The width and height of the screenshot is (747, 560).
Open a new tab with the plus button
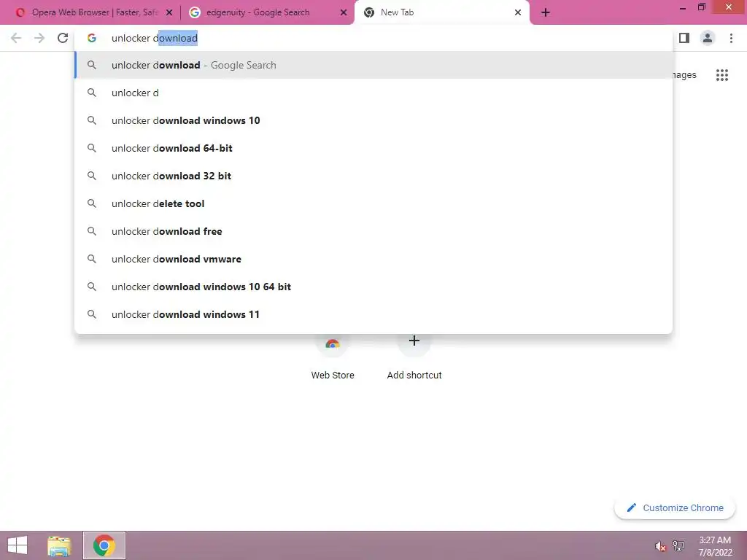click(546, 12)
